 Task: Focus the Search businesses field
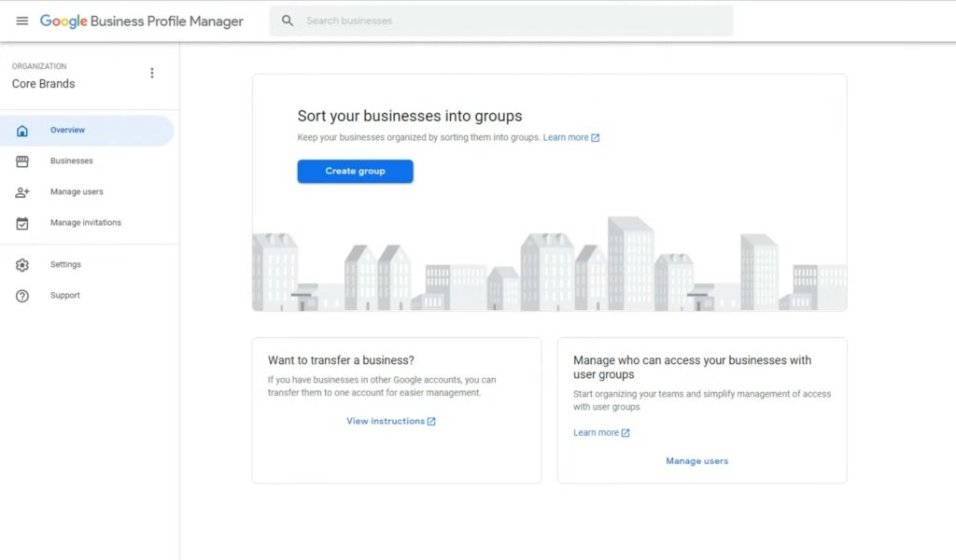[501, 21]
